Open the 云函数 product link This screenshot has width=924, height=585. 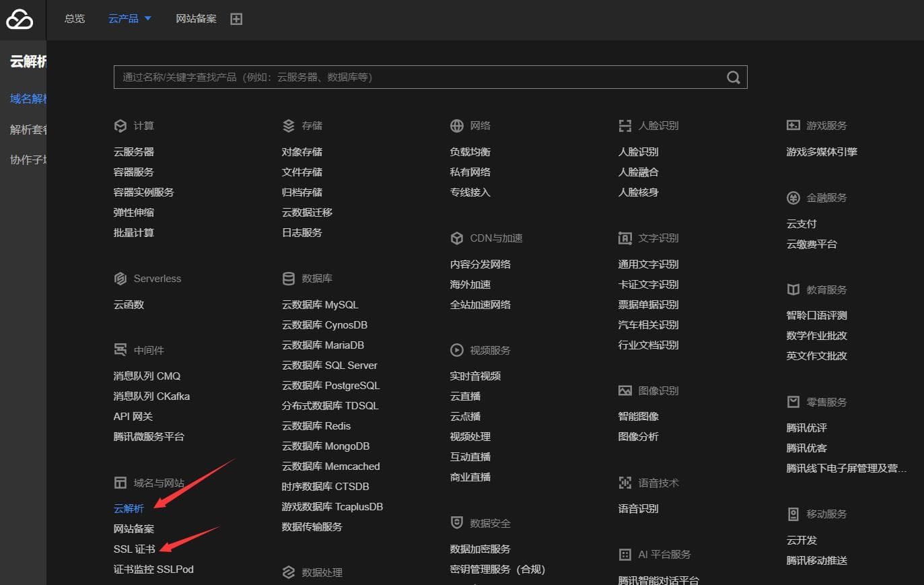[x=129, y=305]
